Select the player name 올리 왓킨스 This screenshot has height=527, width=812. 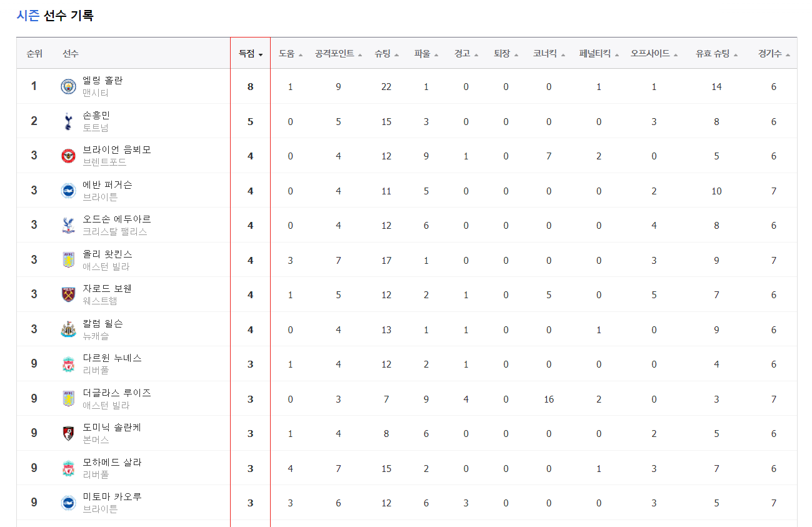[108, 254]
